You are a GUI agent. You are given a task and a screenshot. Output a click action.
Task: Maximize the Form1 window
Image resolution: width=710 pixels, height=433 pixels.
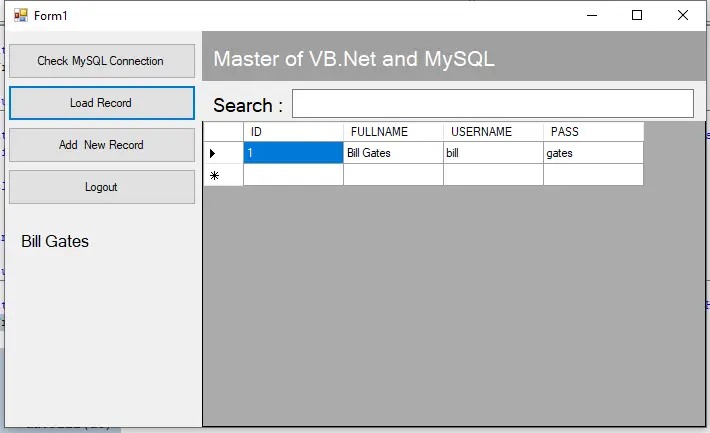pos(637,15)
